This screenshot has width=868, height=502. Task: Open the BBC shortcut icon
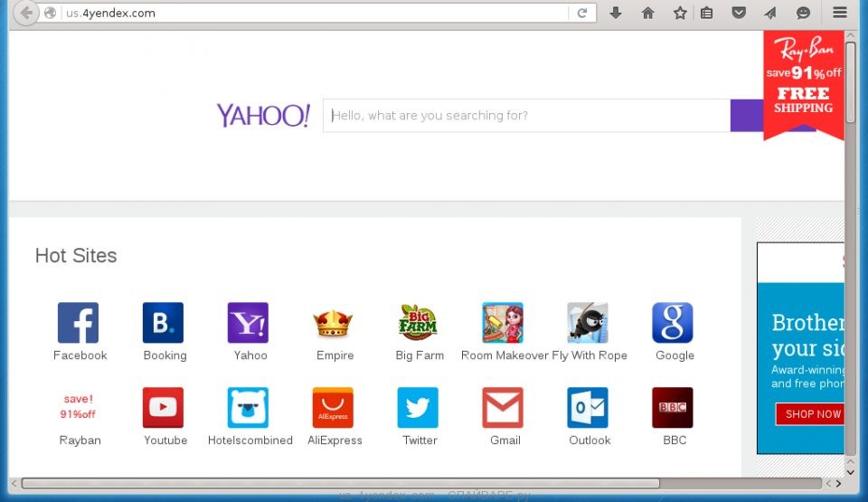(x=673, y=408)
